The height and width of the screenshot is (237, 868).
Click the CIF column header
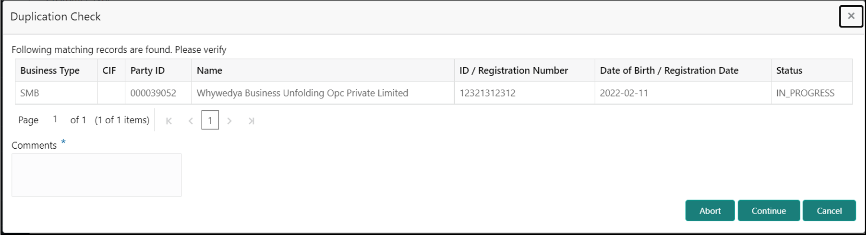coord(109,71)
